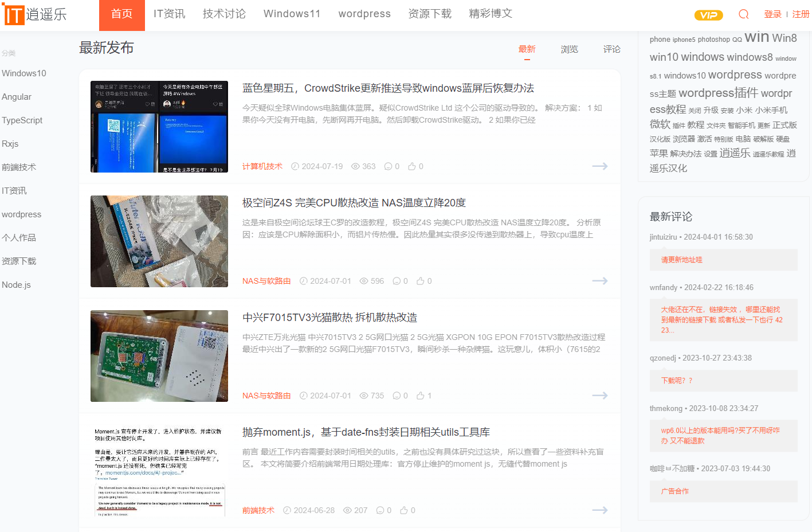This screenshot has height=532, width=812.
Task: Select IT资讯 category in sidebar
Action: pyautogui.click(x=14, y=191)
